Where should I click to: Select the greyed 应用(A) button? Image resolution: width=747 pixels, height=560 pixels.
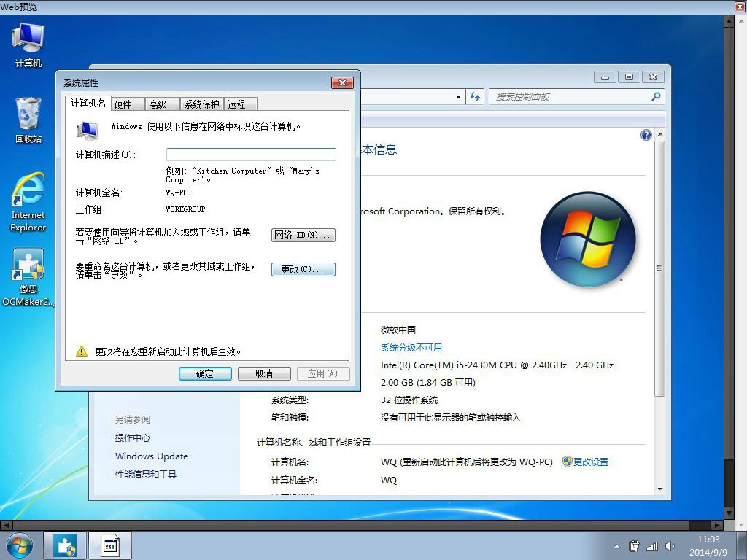(x=323, y=374)
